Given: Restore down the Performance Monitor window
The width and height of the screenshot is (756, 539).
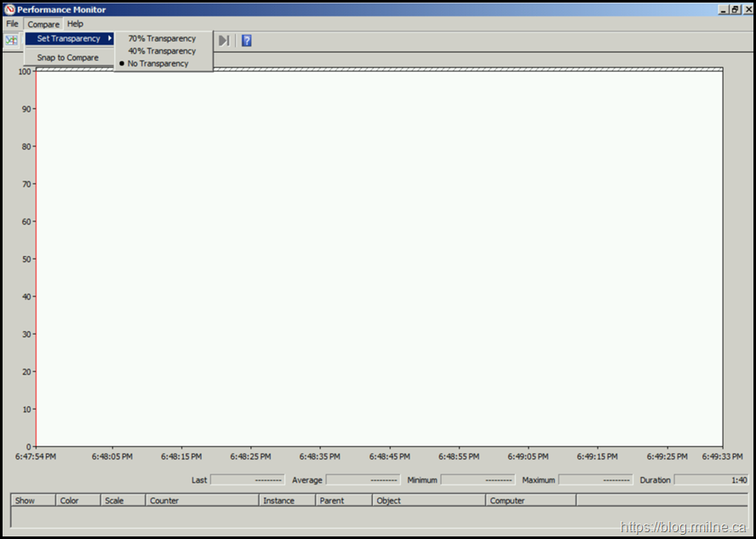Looking at the screenshot, I should [735, 9].
